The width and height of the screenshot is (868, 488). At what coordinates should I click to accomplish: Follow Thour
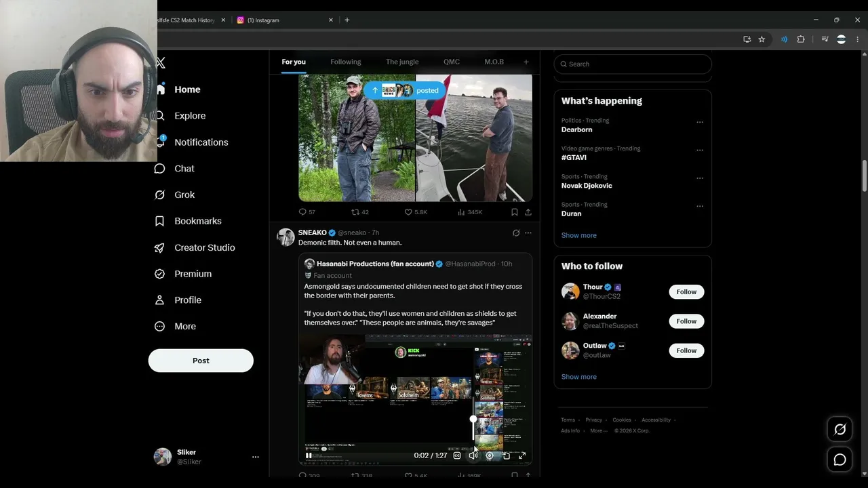point(686,291)
